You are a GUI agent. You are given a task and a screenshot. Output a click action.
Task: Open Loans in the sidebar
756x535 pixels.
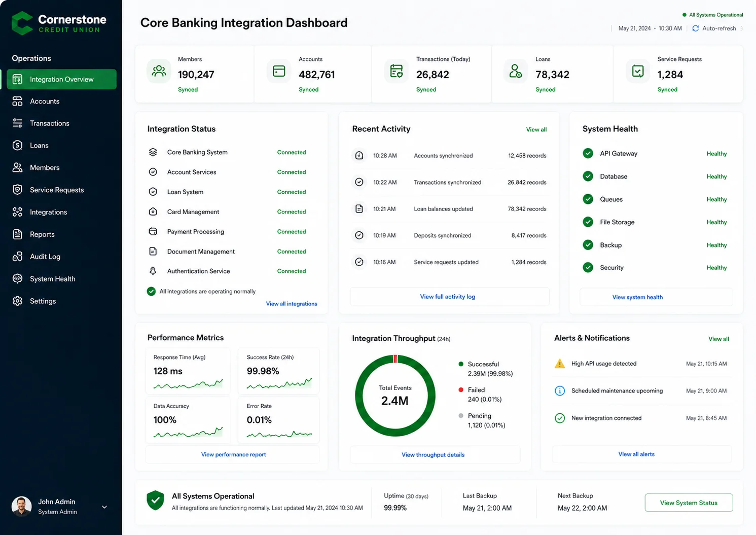[x=62, y=146]
